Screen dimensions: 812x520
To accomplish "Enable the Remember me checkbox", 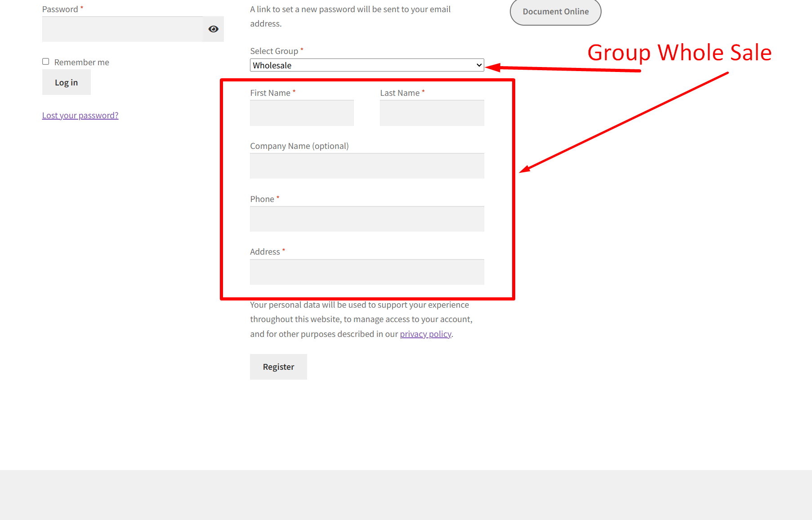I will 46,62.
